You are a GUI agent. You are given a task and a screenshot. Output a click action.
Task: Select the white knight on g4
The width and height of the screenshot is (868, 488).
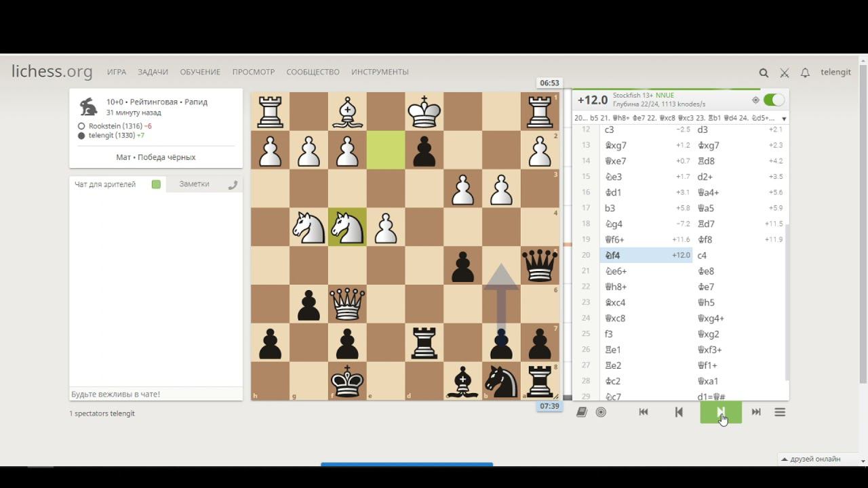309,226
